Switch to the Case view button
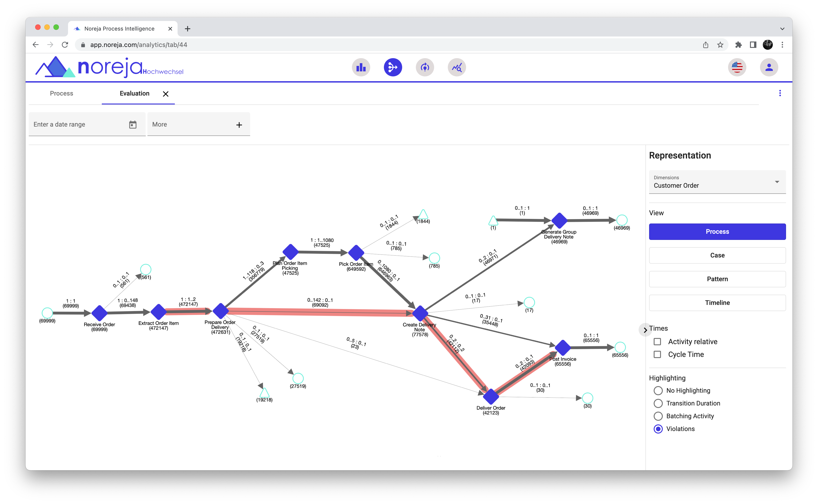Image resolution: width=818 pixels, height=504 pixels. click(x=717, y=255)
